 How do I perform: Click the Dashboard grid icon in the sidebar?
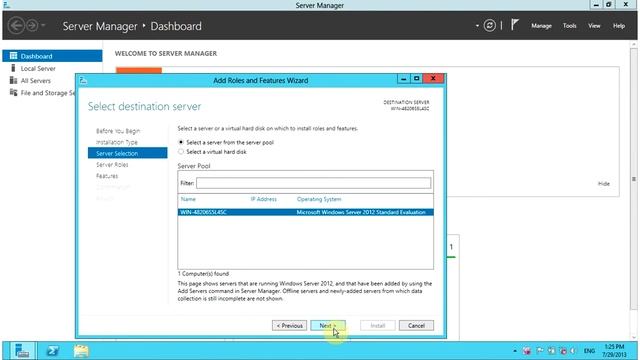pyautogui.click(x=13, y=56)
